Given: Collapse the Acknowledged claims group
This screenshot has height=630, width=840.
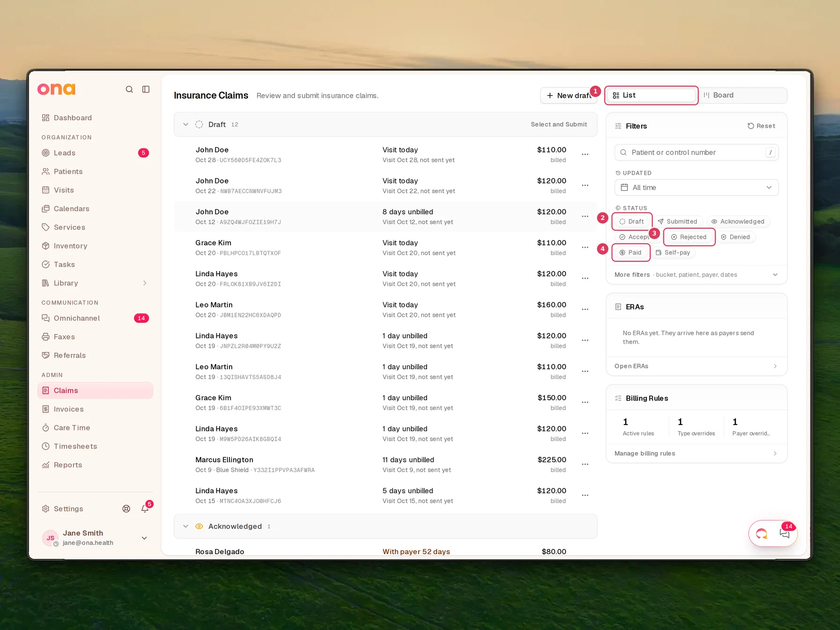Looking at the screenshot, I should point(186,527).
